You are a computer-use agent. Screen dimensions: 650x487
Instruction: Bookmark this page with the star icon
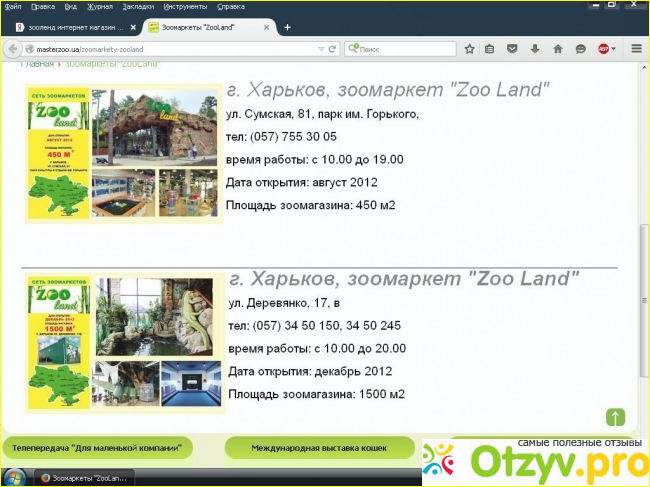469,49
